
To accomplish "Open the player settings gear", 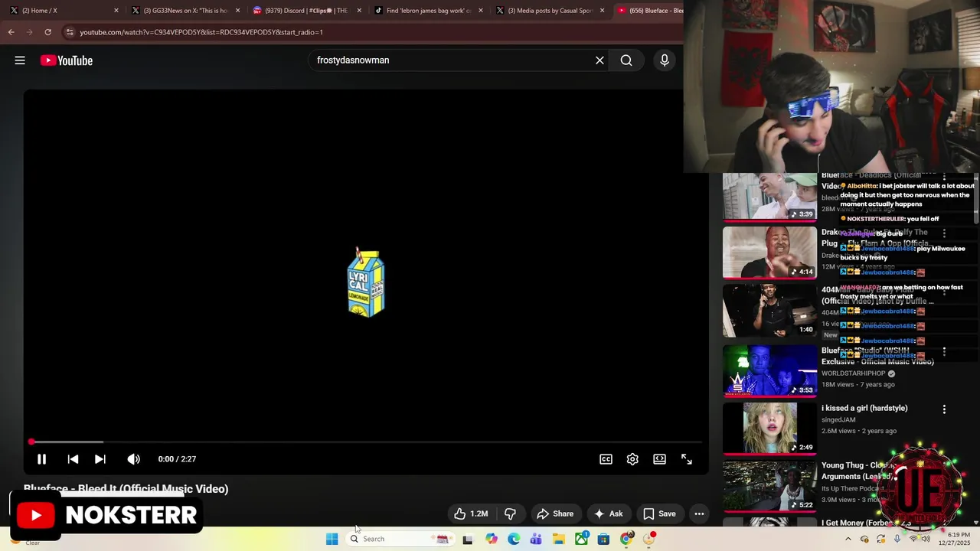I will point(632,459).
